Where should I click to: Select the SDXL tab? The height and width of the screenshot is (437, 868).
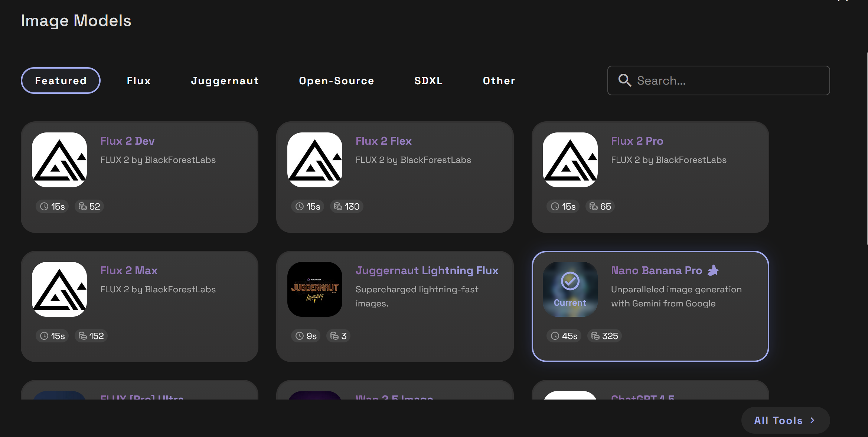click(428, 80)
